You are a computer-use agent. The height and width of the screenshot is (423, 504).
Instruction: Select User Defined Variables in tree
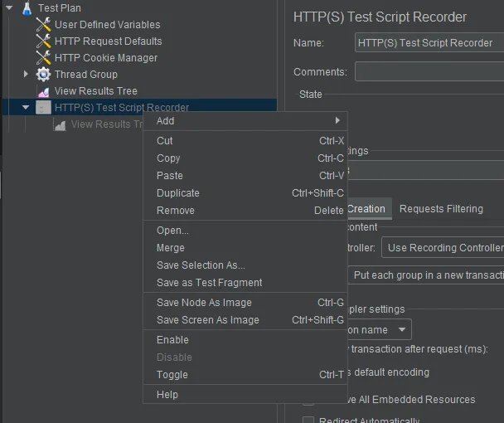coord(108,24)
